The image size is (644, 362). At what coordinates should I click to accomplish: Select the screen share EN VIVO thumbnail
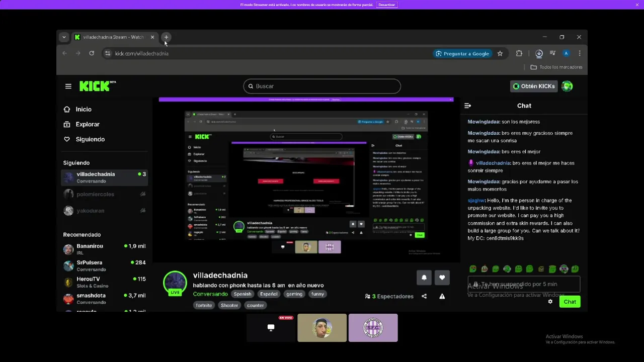tap(271, 328)
